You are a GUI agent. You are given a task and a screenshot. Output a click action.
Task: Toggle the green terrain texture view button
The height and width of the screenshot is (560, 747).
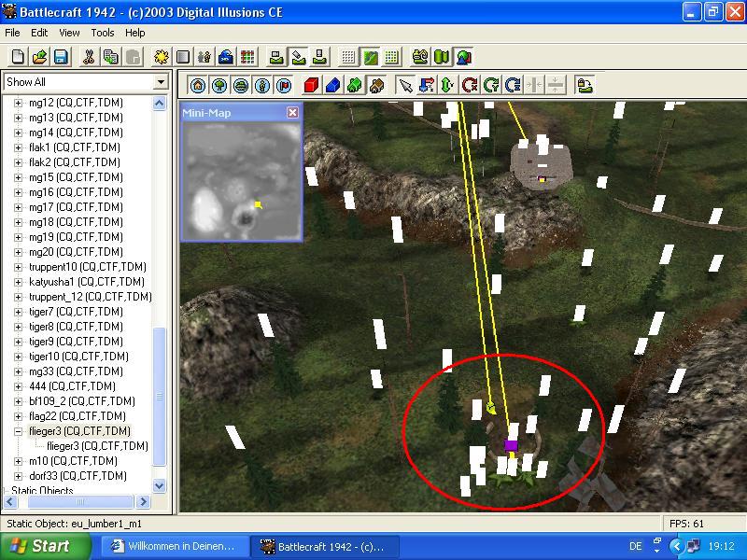point(370,57)
